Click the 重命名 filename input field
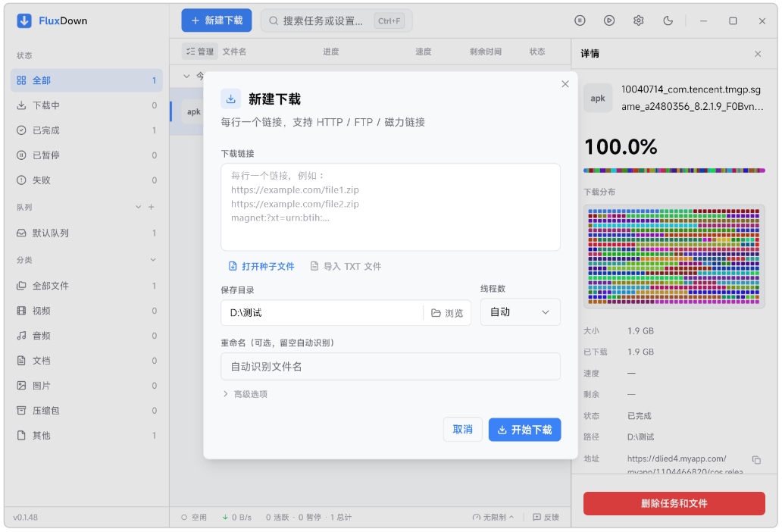The image size is (782, 532). (390, 367)
